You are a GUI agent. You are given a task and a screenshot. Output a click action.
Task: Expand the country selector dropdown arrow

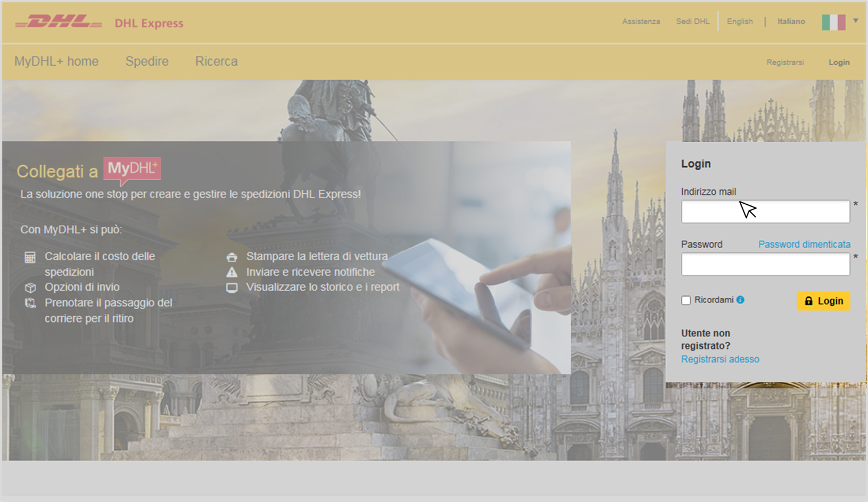click(856, 21)
